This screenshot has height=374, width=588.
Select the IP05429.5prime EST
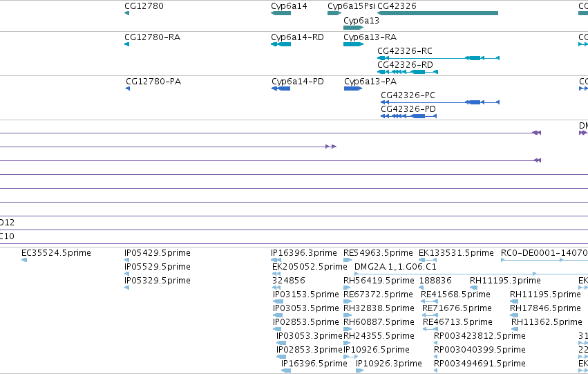126,260
